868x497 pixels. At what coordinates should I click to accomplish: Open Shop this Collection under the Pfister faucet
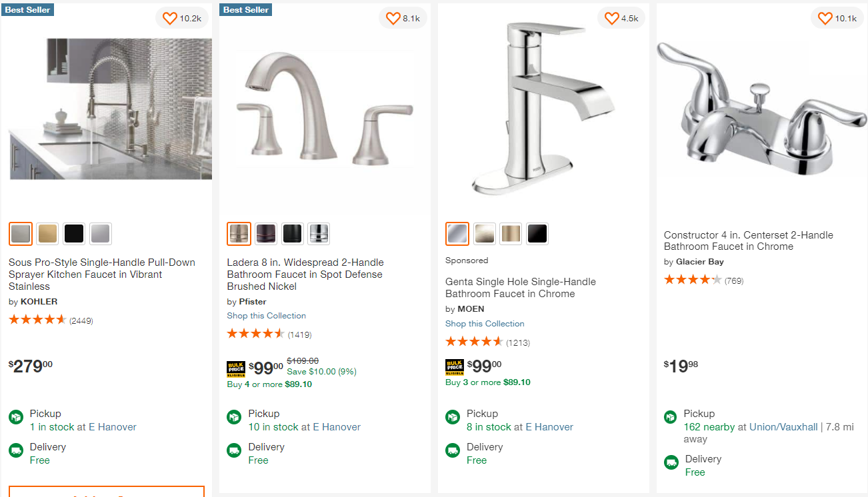click(266, 315)
